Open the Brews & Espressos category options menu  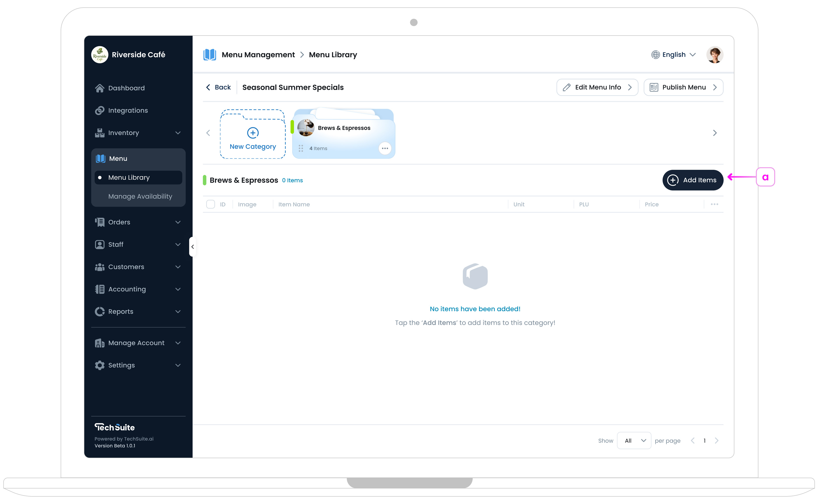(x=385, y=148)
